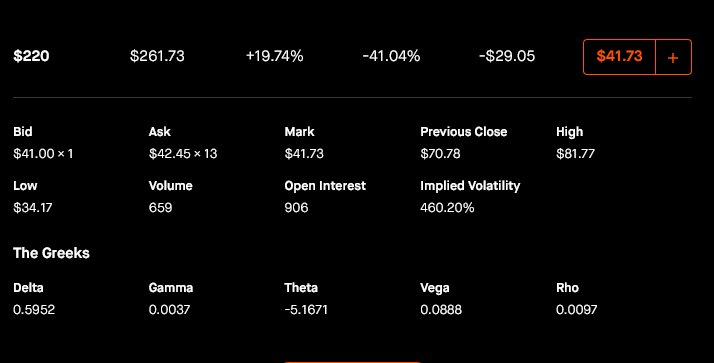This screenshot has width=714, height=363.
Task: Click the orange button at bottom edge
Action: point(352,362)
